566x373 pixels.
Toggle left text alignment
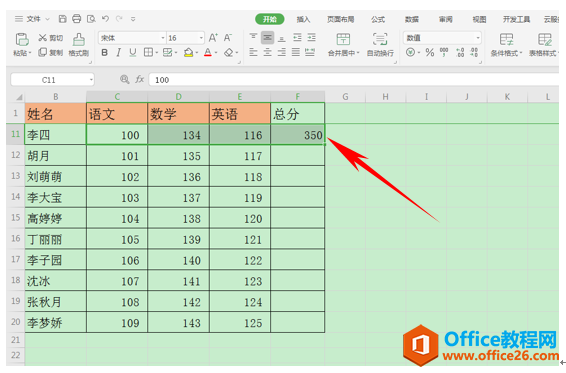pos(253,53)
